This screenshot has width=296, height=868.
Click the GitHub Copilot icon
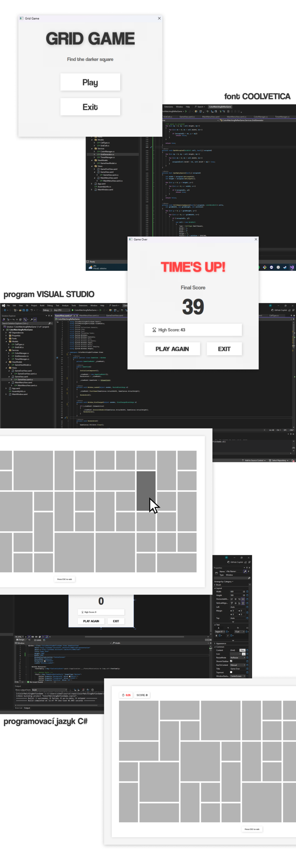229,562
